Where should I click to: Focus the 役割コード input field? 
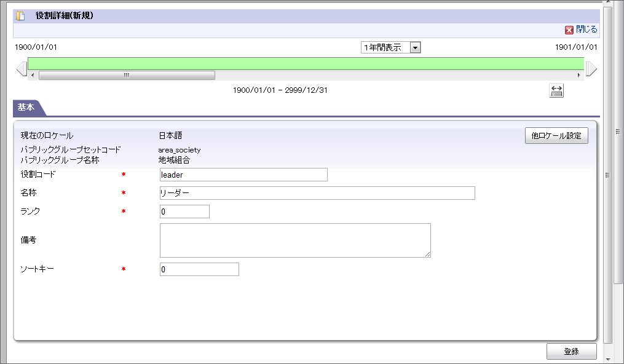[x=243, y=175]
